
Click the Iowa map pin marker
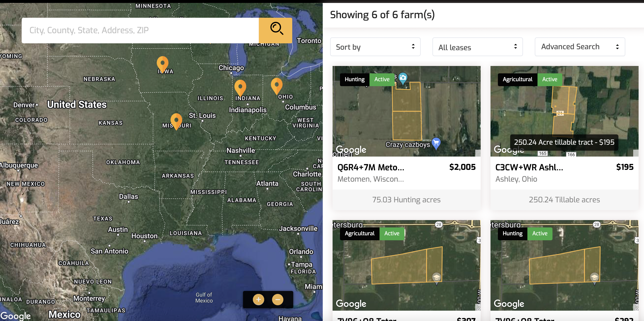163,63
